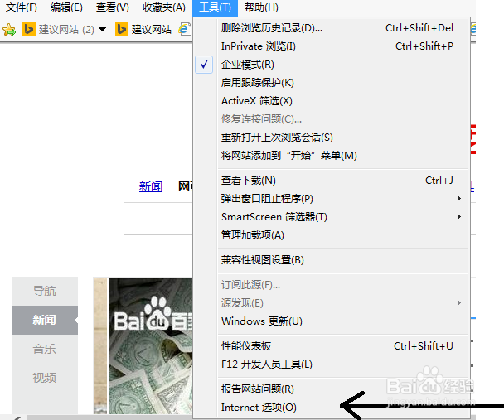The width and height of the screenshot is (504, 420).
Task: Click the Bing icon of 建议网站 (2)
Action: (x=29, y=29)
